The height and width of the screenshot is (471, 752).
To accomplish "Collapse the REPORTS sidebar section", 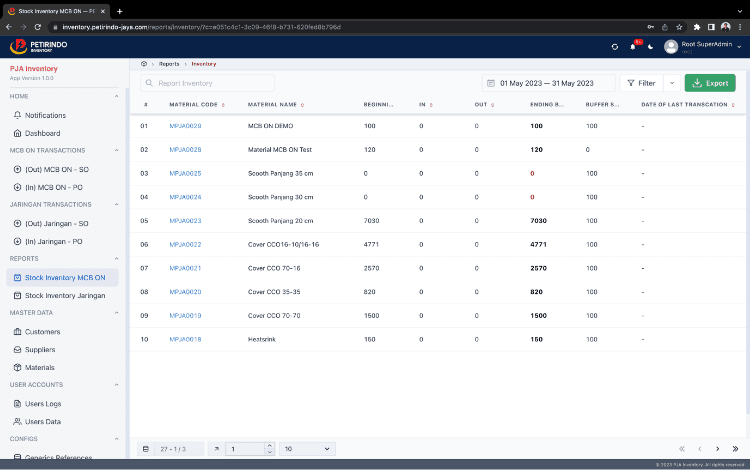I will point(117,259).
